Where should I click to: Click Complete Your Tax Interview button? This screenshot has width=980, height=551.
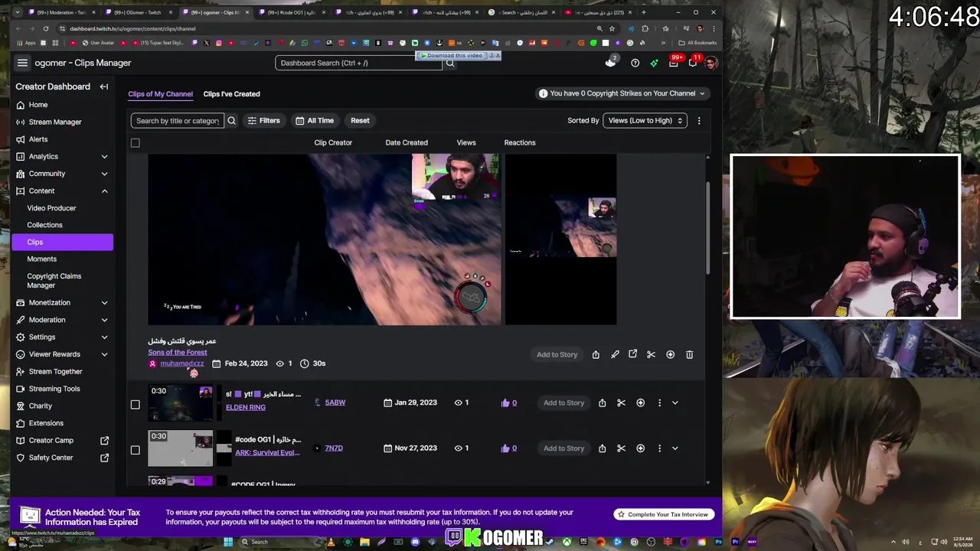tap(663, 514)
